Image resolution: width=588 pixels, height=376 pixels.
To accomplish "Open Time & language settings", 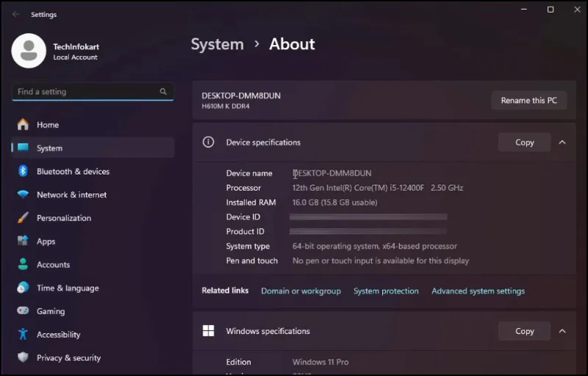I will click(93, 288).
